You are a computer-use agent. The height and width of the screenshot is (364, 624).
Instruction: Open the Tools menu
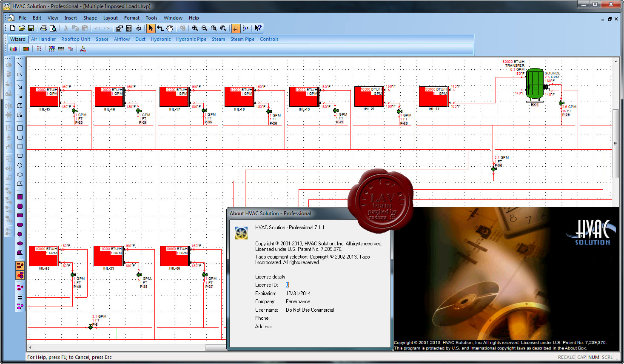[x=151, y=18]
